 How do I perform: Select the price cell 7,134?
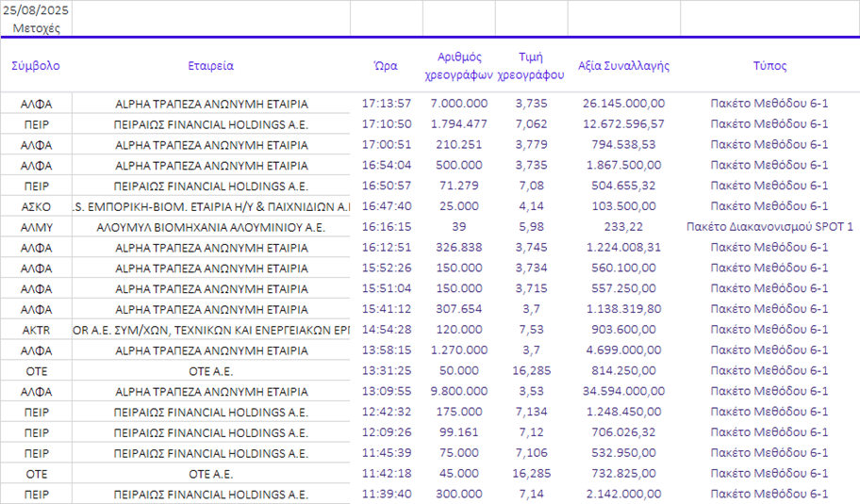click(x=531, y=412)
